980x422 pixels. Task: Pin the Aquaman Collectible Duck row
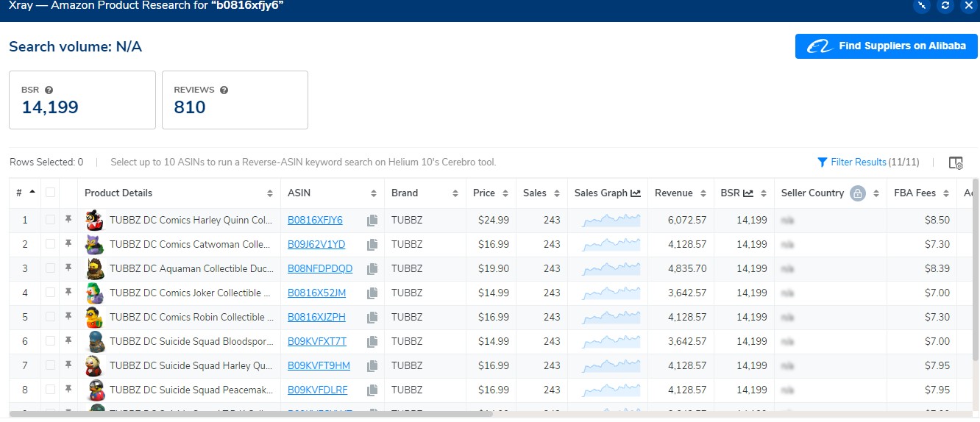(68, 268)
